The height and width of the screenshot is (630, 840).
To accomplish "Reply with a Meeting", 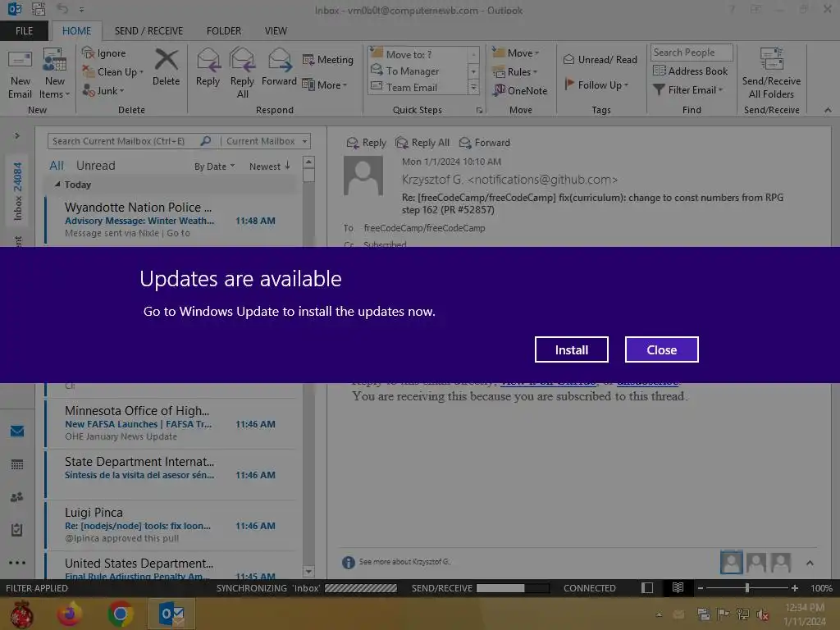I will (x=328, y=59).
